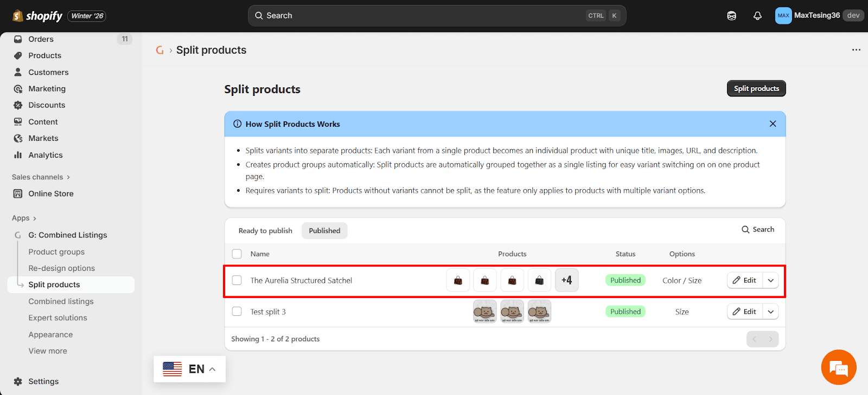This screenshot has height=395, width=868.
Task: Go to the next page of results
Action: 771,339
